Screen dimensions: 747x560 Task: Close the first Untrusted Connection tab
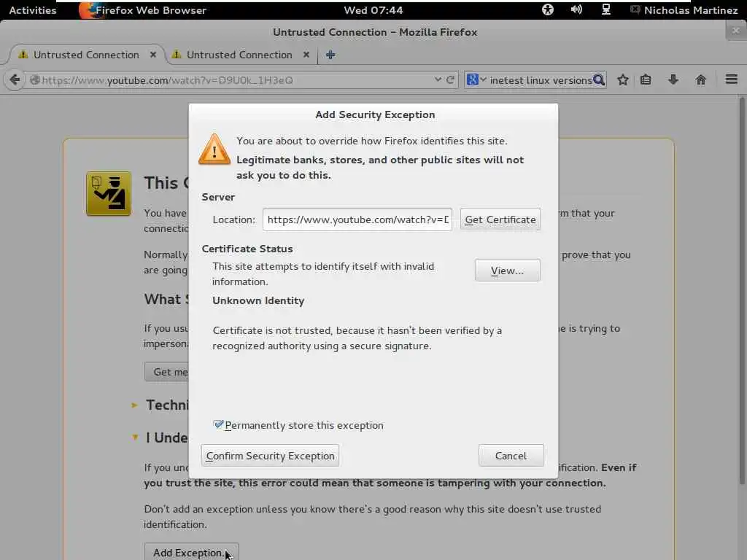click(x=153, y=55)
